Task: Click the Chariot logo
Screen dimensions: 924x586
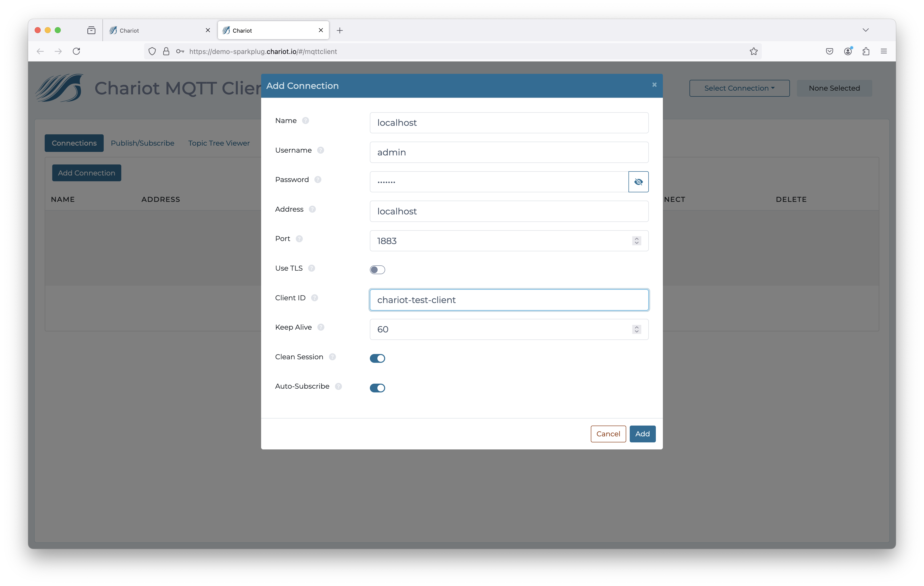Action: click(x=60, y=88)
